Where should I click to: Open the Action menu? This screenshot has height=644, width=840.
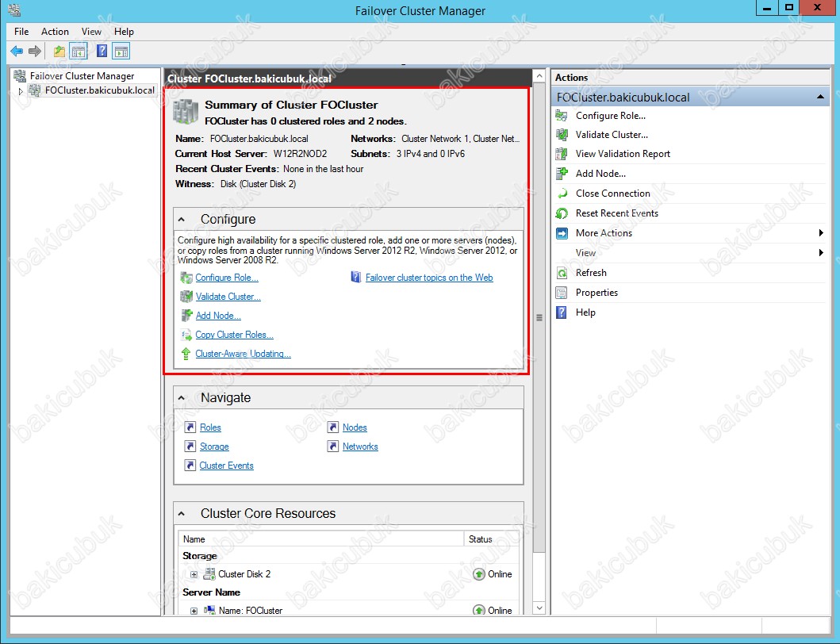56,32
